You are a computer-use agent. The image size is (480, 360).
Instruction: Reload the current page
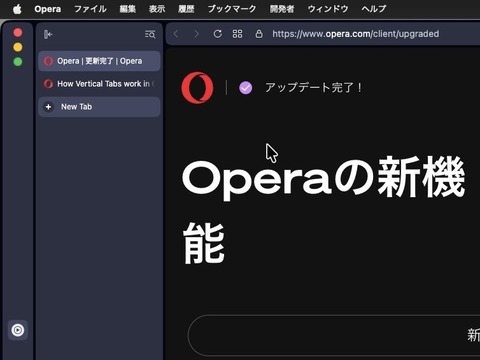point(218,34)
